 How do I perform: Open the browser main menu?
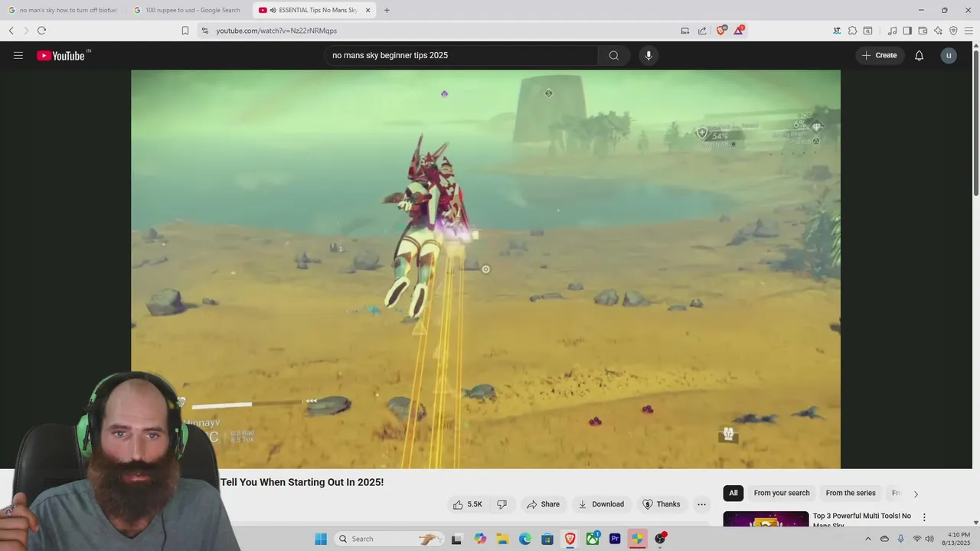pyautogui.click(x=969, y=31)
